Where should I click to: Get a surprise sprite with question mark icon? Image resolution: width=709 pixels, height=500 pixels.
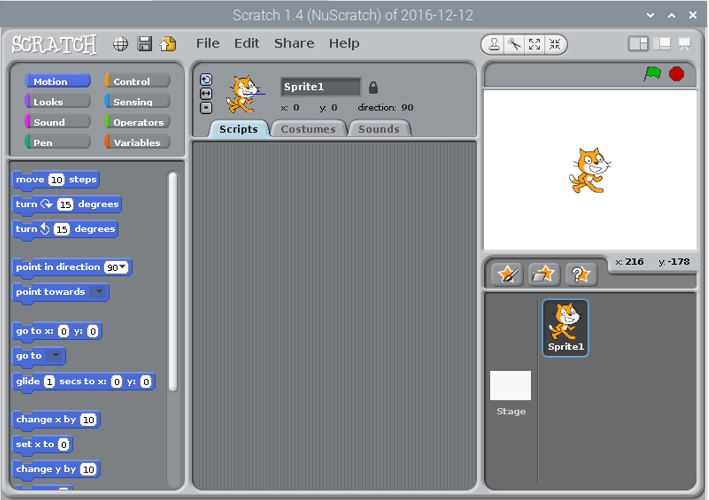click(580, 274)
